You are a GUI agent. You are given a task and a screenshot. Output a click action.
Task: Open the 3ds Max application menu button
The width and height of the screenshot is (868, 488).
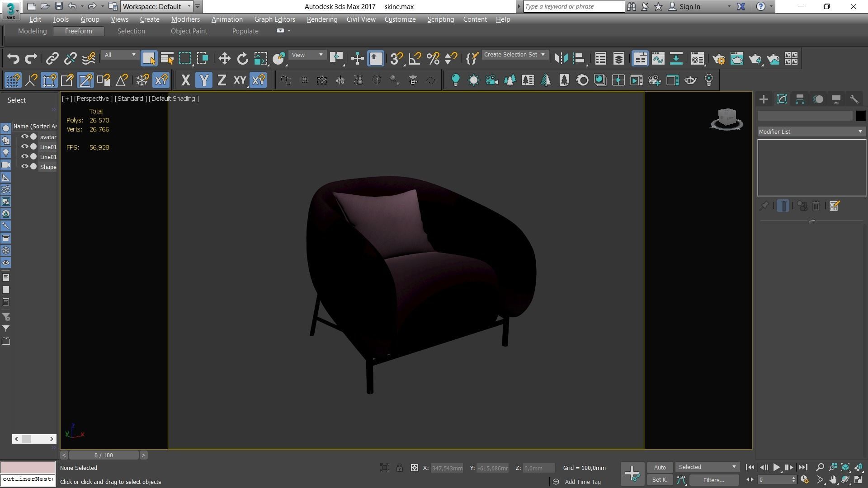point(10,10)
